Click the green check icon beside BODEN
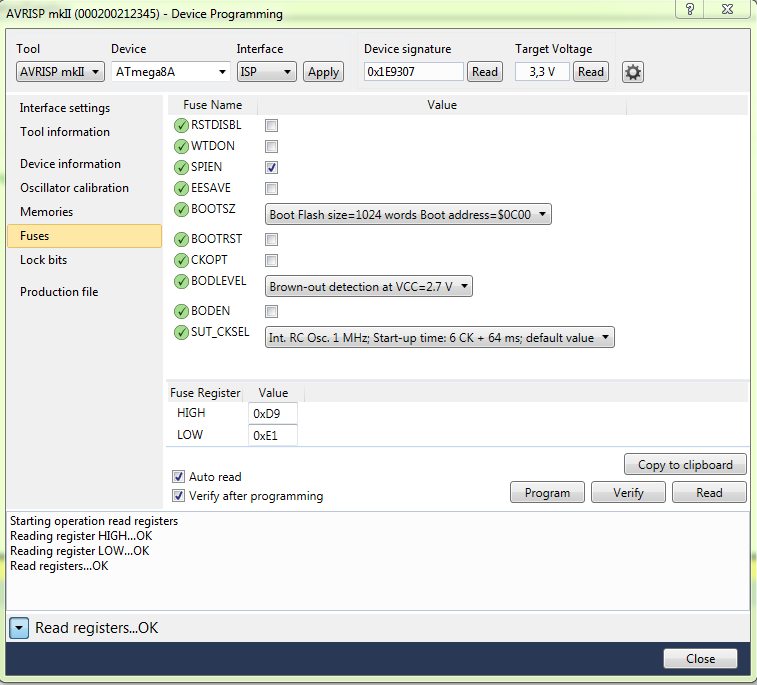This screenshot has height=685, width=757. click(181, 311)
